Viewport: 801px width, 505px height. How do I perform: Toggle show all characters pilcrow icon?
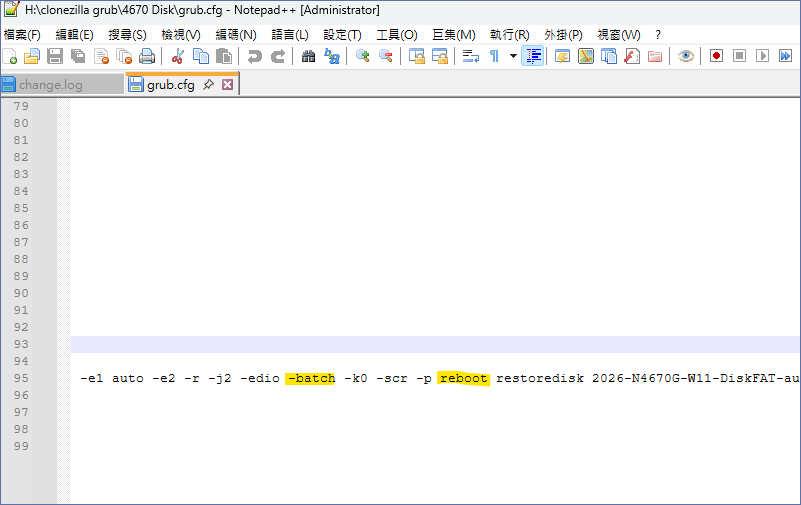pyautogui.click(x=494, y=57)
